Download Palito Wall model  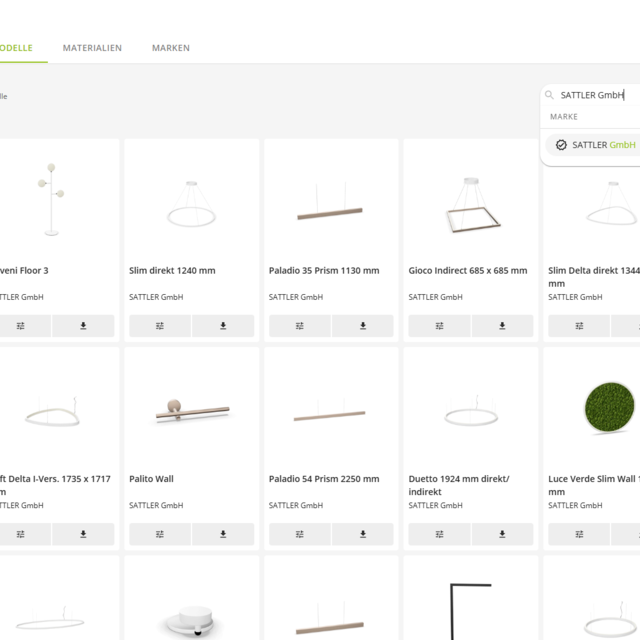[223, 534]
